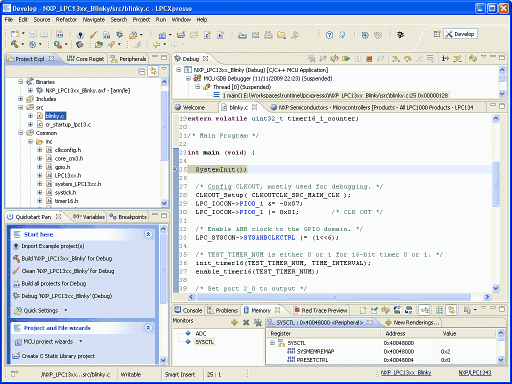The height and width of the screenshot is (384, 512).
Task: Collapse the Start here section
Action: (x=148, y=234)
